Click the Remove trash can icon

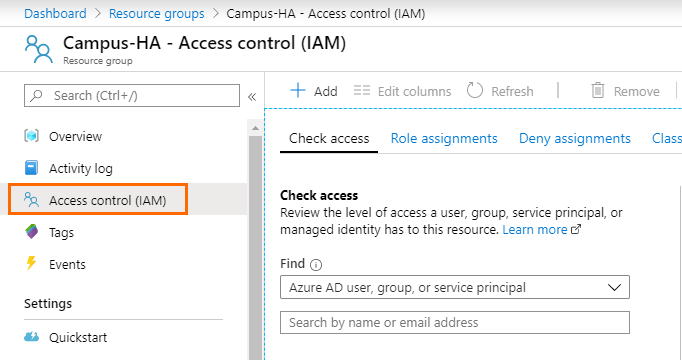coord(598,90)
